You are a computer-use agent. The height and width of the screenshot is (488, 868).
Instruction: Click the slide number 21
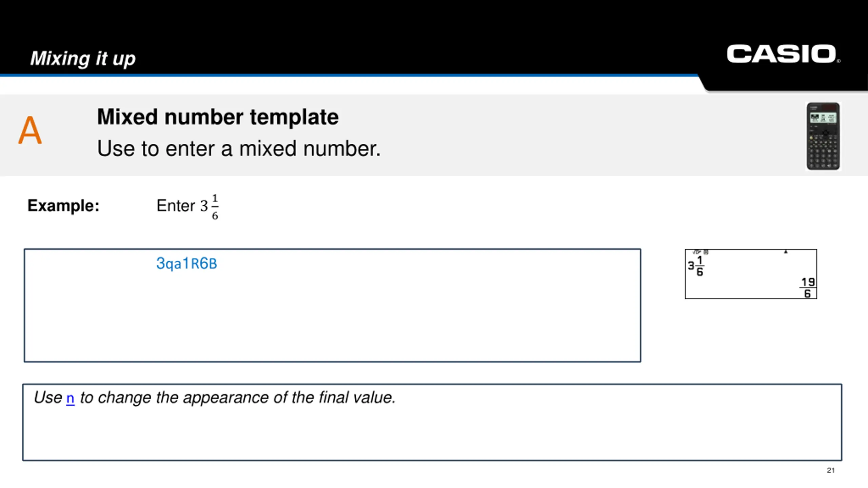click(x=831, y=470)
